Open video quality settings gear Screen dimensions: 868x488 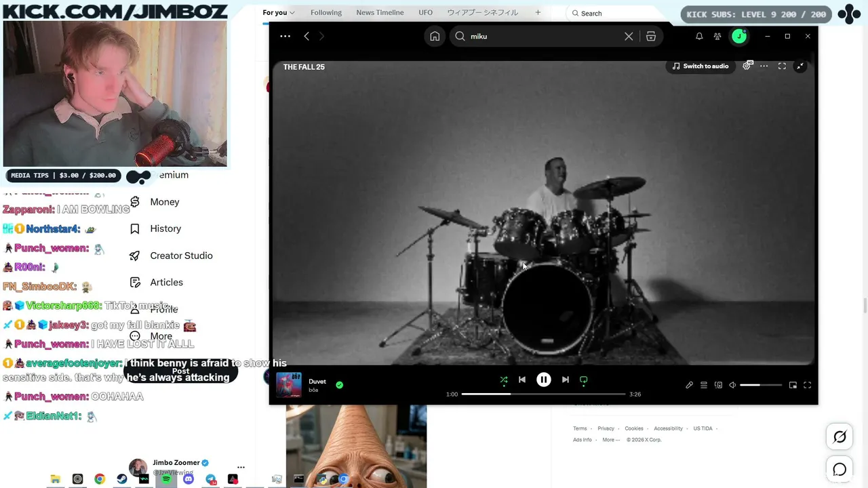click(x=747, y=66)
